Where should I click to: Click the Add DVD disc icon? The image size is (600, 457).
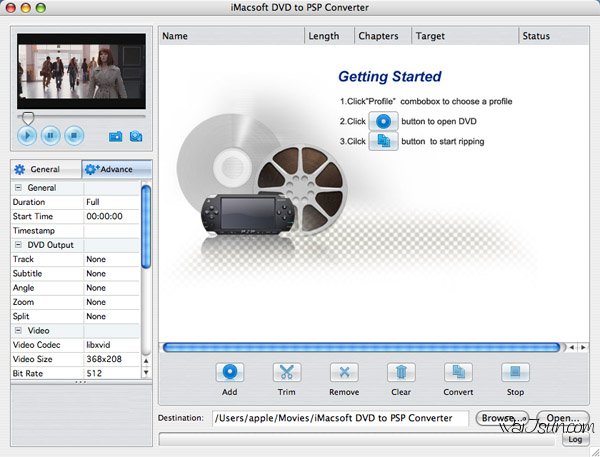coord(229,373)
